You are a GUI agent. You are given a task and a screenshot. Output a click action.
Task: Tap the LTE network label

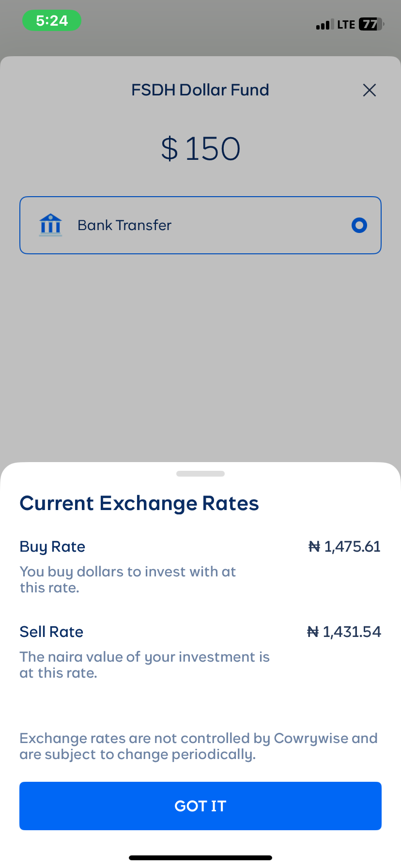[346, 25]
